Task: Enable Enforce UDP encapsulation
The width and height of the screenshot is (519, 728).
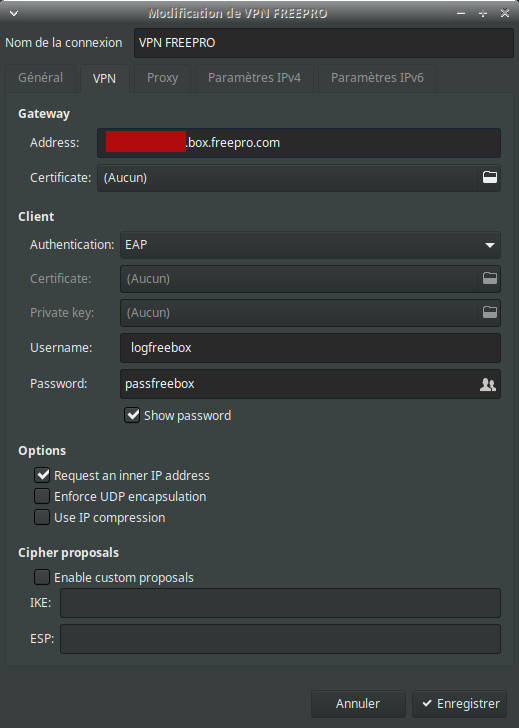Action: coord(42,496)
